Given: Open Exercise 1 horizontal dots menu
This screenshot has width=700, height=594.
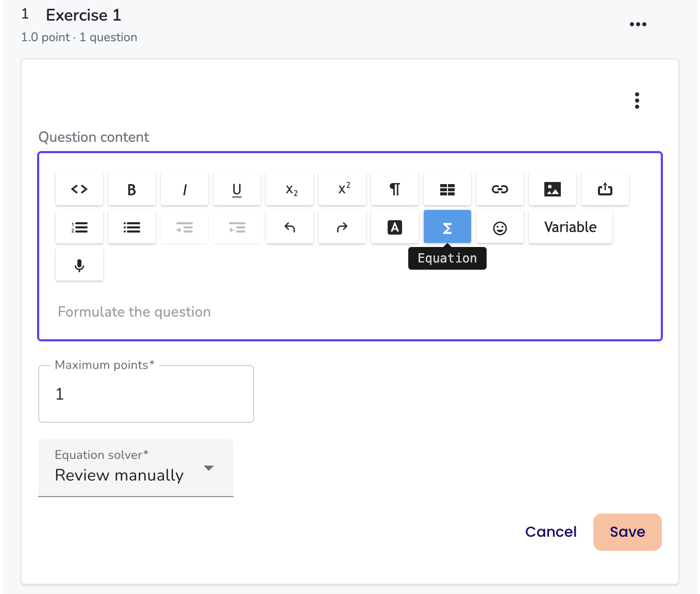Looking at the screenshot, I should click(x=638, y=24).
